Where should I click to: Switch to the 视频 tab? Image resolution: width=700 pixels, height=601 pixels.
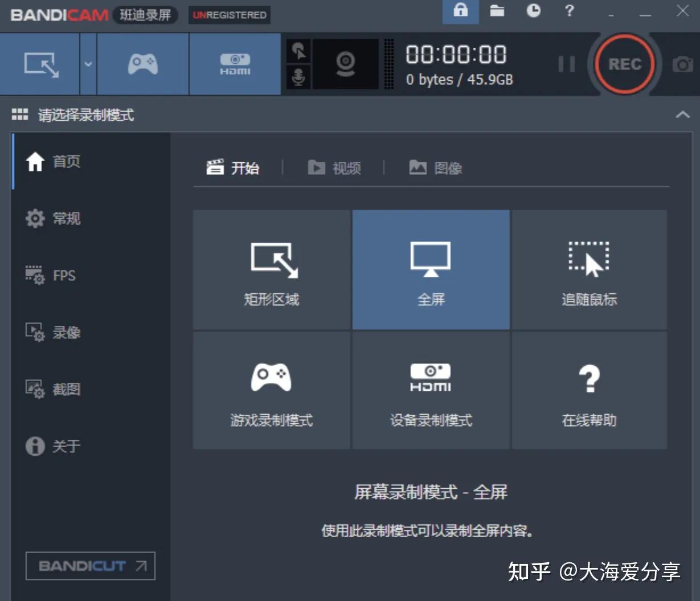[x=335, y=167]
